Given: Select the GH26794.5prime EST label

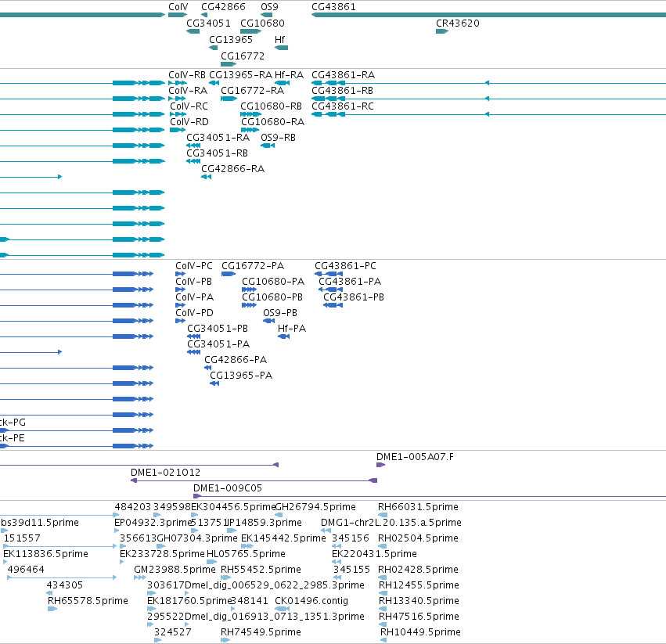Looking at the screenshot, I should 315,507.
